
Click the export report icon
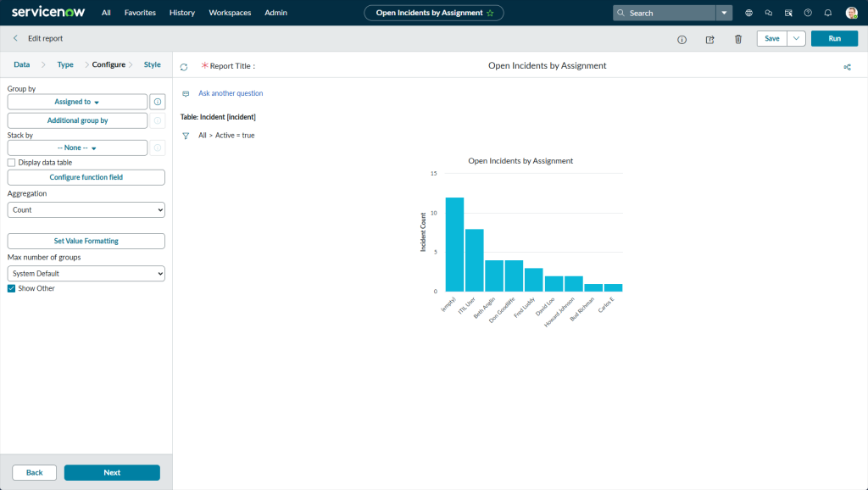(x=709, y=39)
